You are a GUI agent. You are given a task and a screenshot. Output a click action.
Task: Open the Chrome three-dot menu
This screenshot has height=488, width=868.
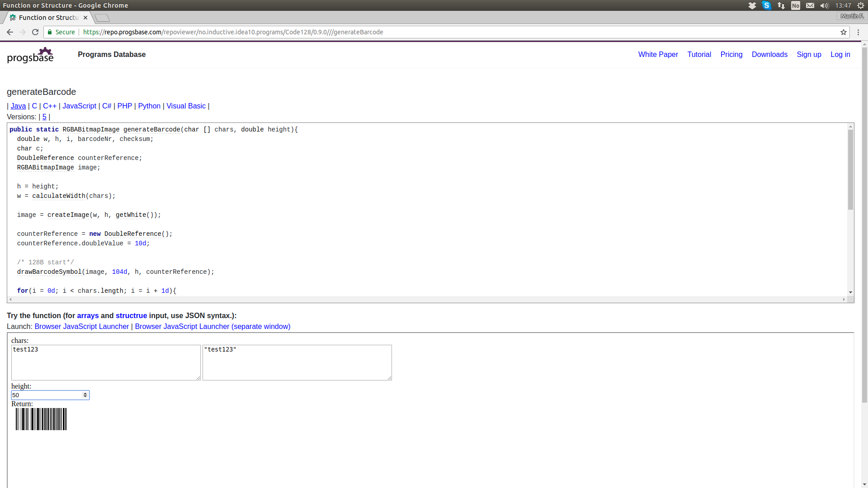[x=859, y=32]
